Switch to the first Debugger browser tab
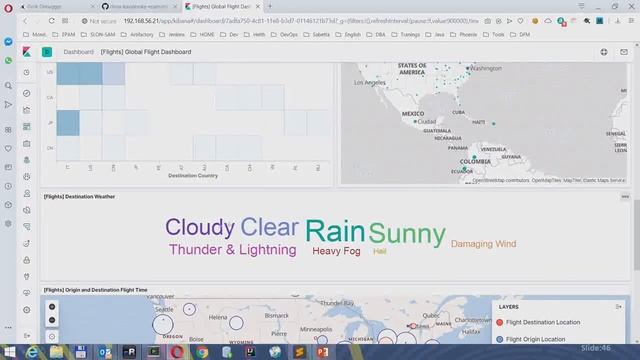 57,7
